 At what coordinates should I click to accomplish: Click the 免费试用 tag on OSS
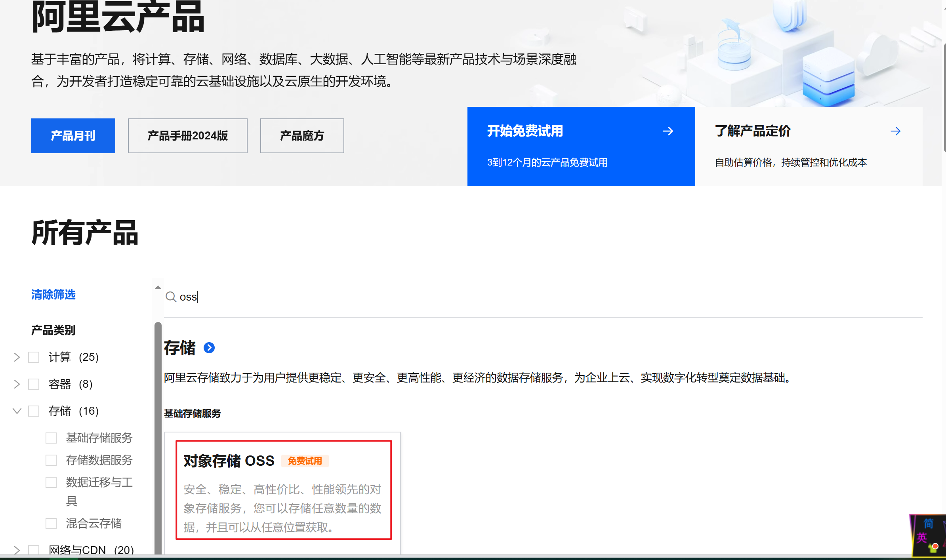[305, 461]
